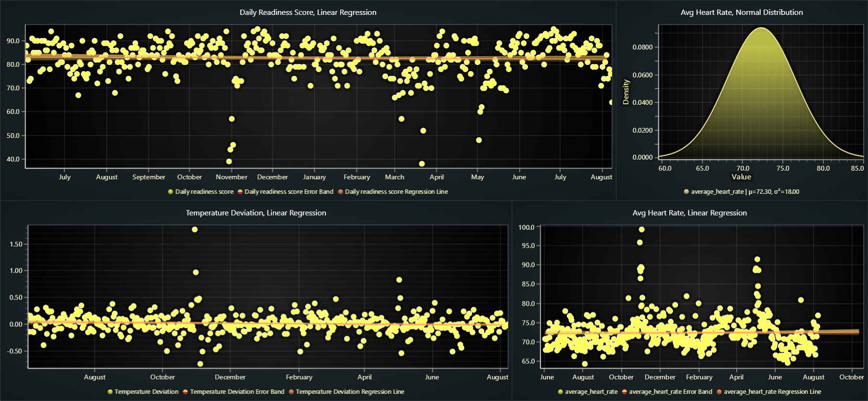The image size is (868, 401).
Task: Click the peak of the normal distribution curve
Action: (761, 28)
